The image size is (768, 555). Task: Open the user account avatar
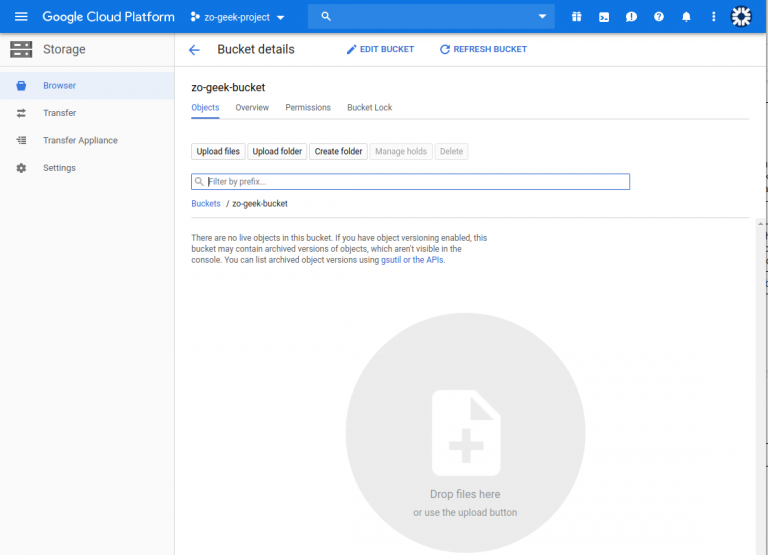tap(741, 17)
